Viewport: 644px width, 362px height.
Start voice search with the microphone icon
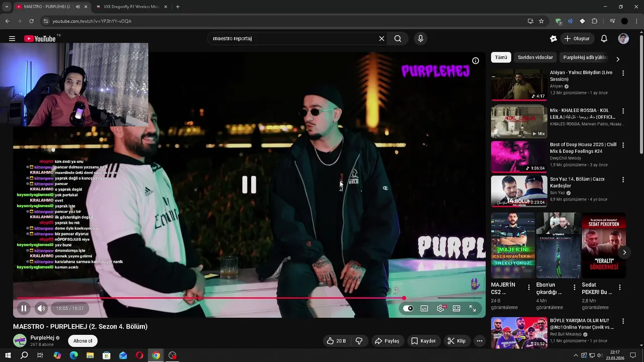coord(421,39)
